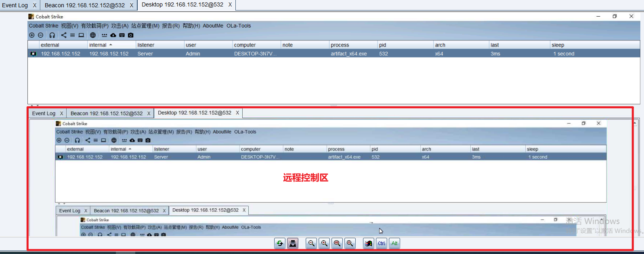Select the Beacon tab in the innermost mirrored tab strip

(x=126, y=211)
